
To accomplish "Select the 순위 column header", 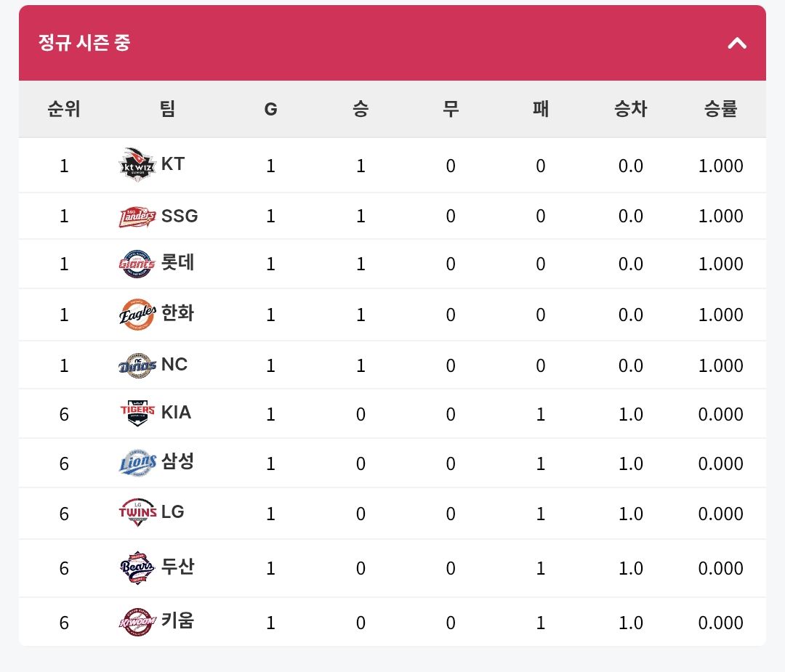I will (x=64, y=109).
